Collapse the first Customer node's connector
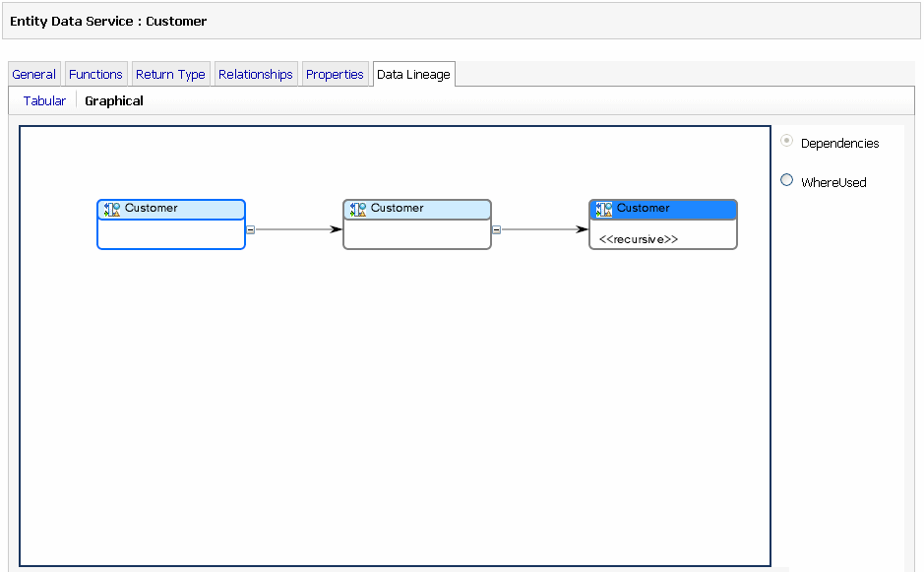The height and width of the screenshot is (572, 924). tap(251, 230)
